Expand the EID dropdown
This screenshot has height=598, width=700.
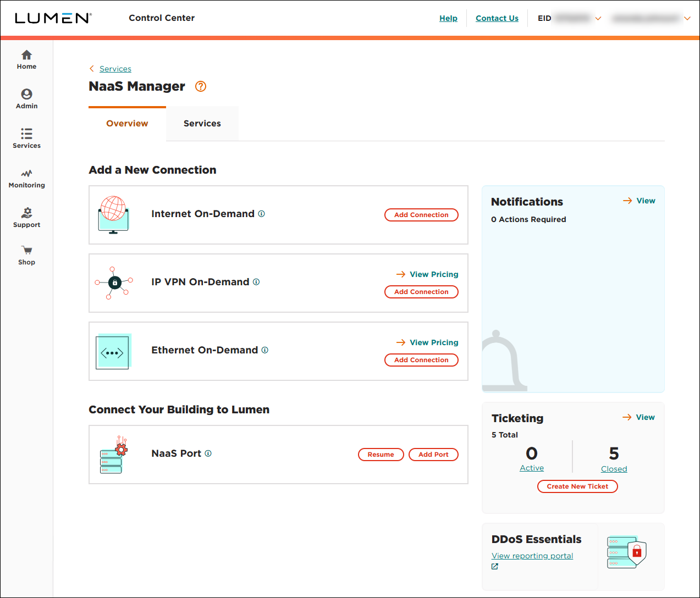598,18
